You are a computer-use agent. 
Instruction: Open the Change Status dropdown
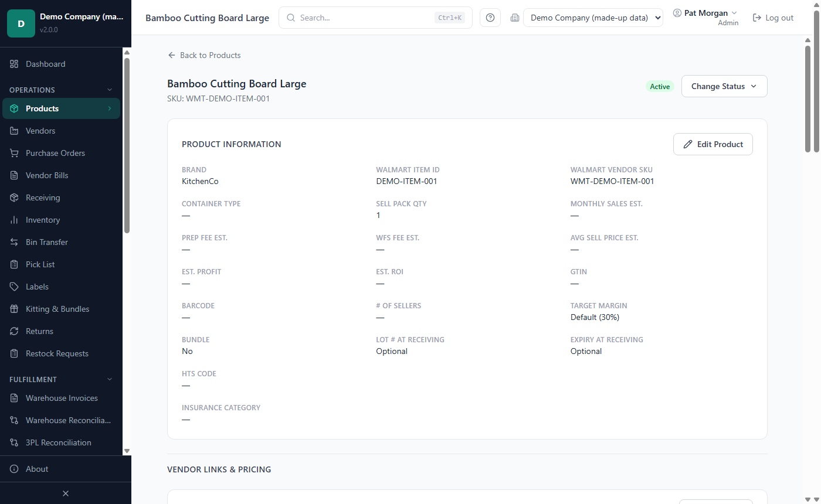click(x=724, y=86)
